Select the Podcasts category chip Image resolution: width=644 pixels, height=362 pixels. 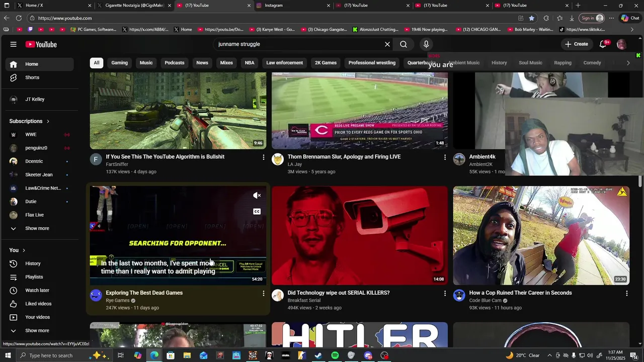coord(175,63)
